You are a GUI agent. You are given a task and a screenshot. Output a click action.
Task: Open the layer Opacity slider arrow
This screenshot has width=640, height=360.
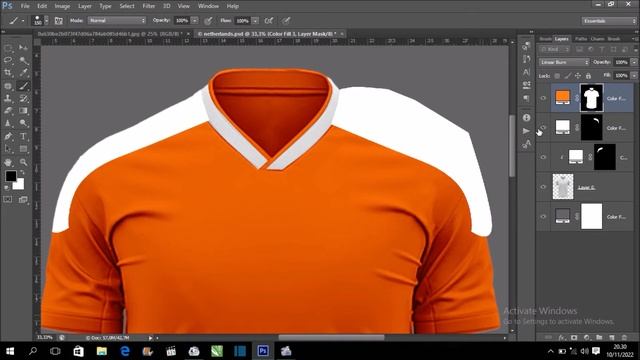pyautogui.click(x=634, y=62)
